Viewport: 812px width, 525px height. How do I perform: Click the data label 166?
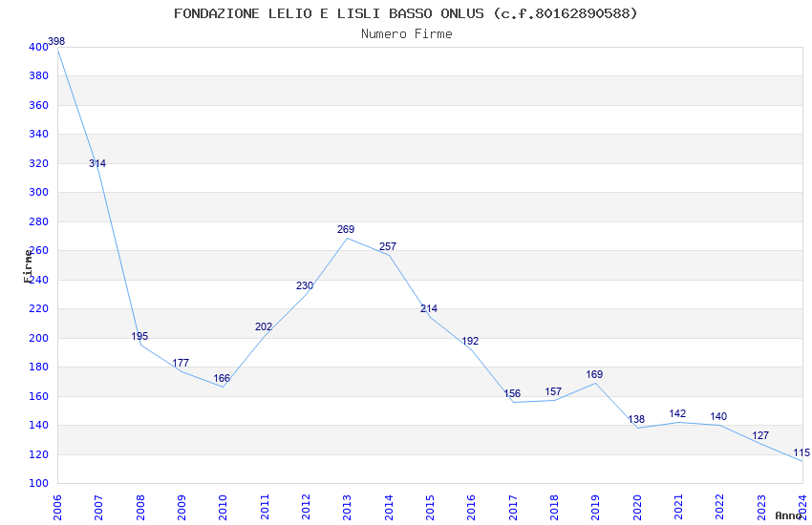pos(222,378)
